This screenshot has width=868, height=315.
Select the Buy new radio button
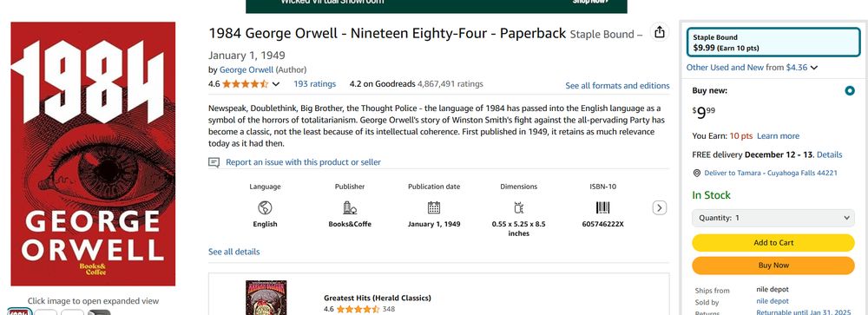click(849, 91)
